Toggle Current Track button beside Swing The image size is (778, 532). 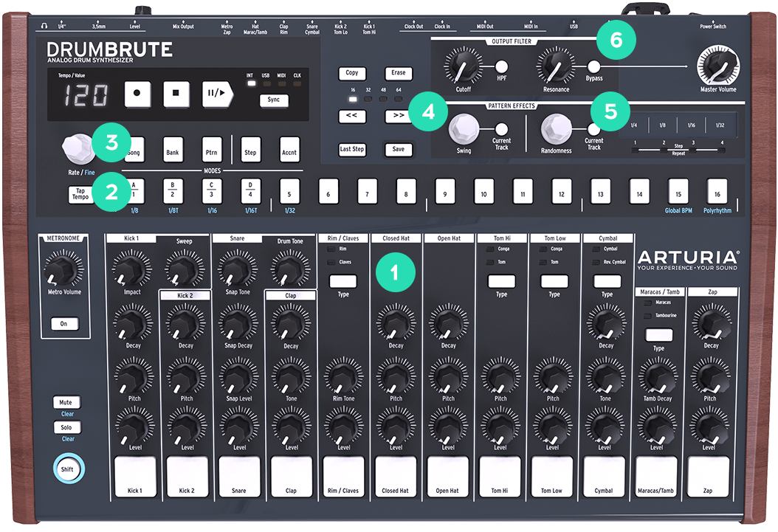coord(502,129)
